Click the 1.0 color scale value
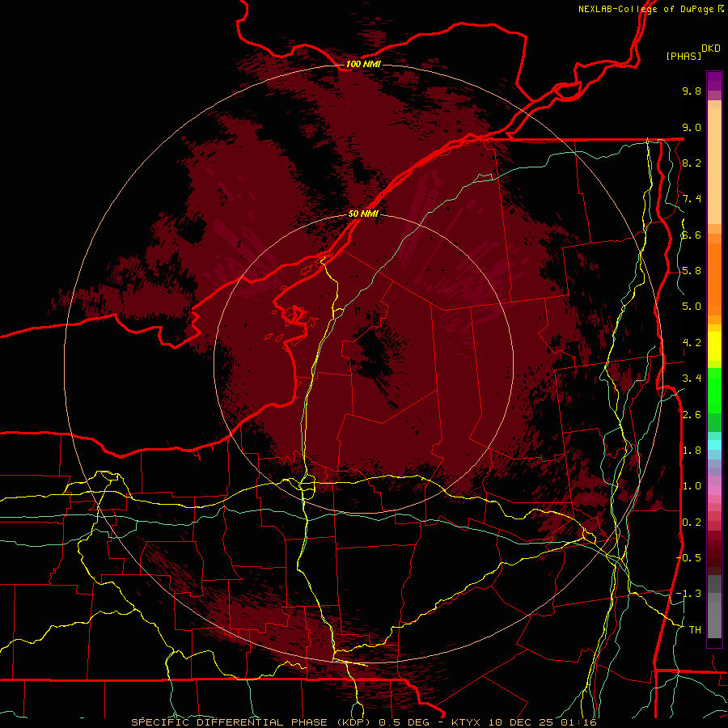Screen dimensions: 728x728 692,486
